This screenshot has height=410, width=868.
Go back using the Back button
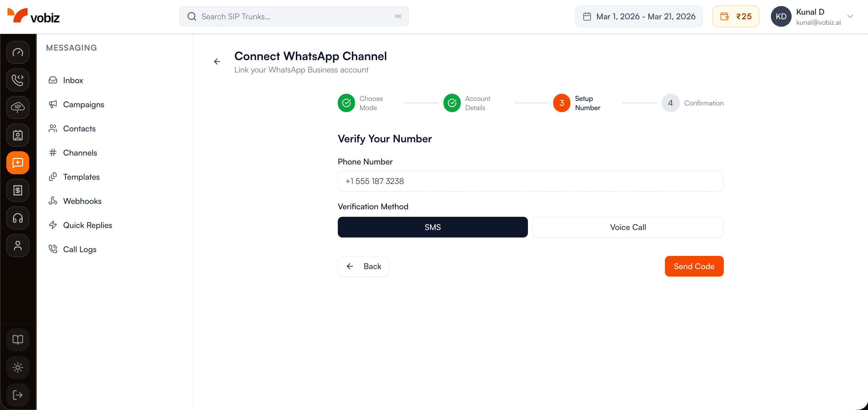coord(363,266)
